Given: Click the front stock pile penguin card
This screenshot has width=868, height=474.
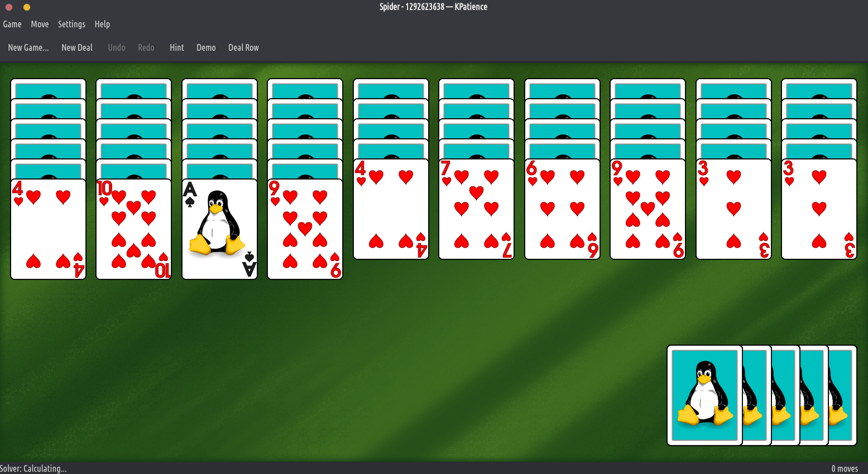Looking at the screenshot, I should tap(704, 395).
